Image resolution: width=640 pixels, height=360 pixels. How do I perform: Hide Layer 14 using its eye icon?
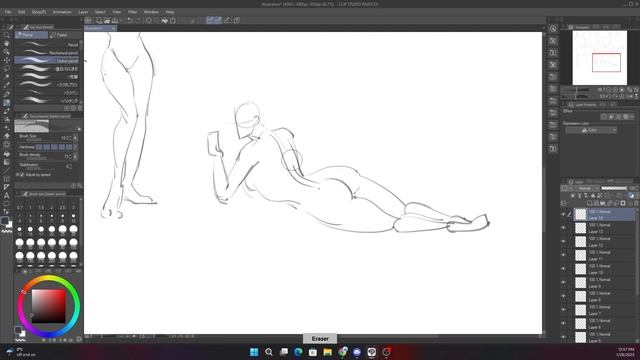[564, 214]
